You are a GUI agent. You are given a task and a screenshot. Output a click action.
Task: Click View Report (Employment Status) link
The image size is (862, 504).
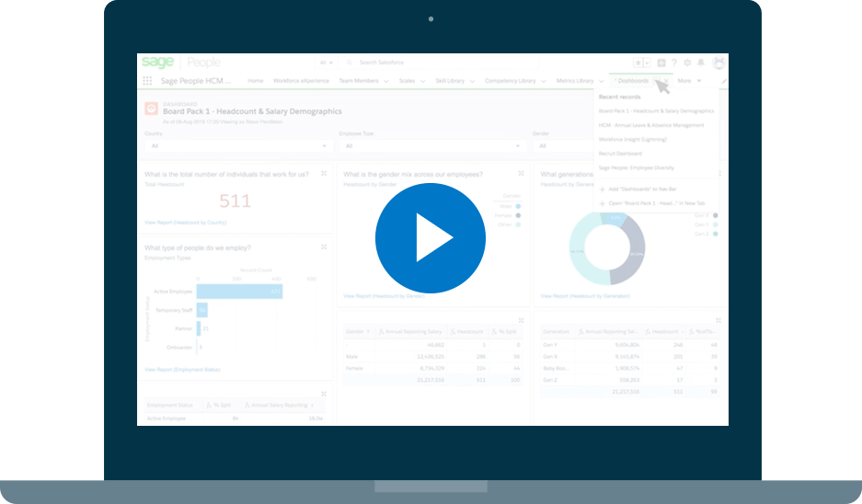[182, 369]
